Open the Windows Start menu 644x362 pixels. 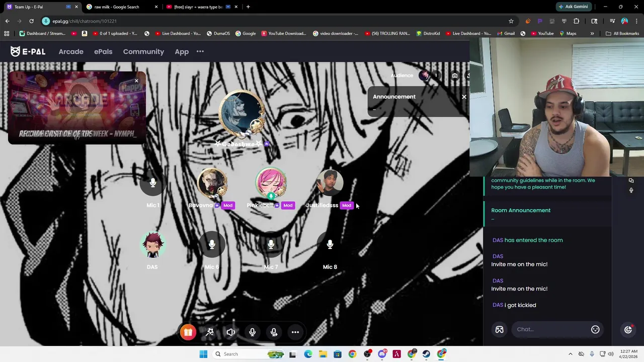pyautogui.click(x=203, y=354)
